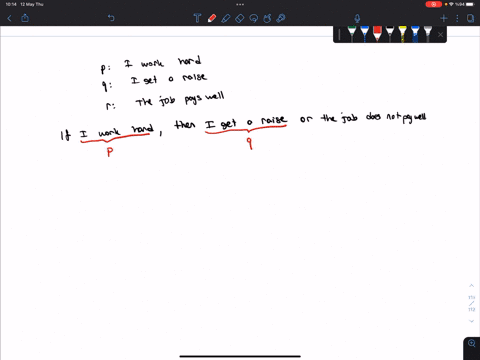This screenshot has width=480, height=360.
Task: Open the share/export menu
Action: pyautogui.click(x=25, y=18)
